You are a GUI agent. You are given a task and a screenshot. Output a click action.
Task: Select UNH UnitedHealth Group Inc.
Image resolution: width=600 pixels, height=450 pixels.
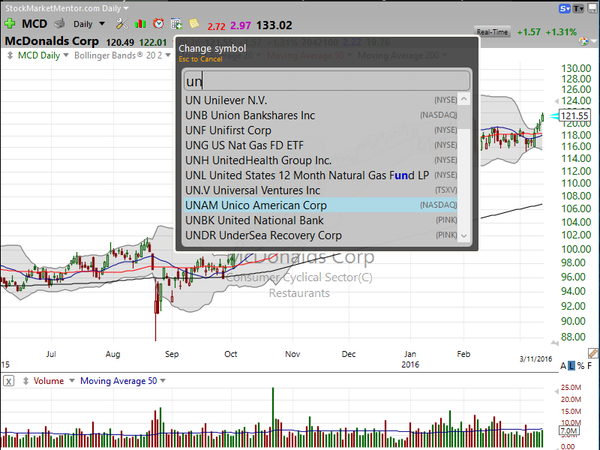[x=321, y=160]
